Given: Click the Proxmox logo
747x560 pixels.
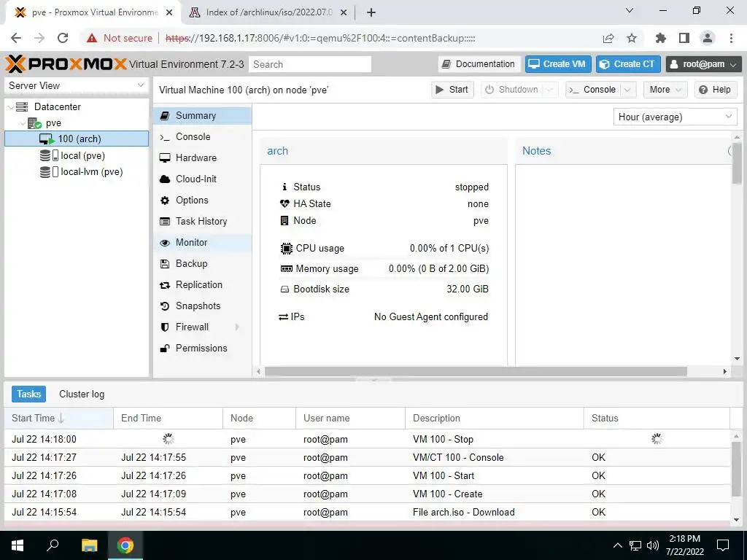Looking at the screenshot, I should [66, 64].
